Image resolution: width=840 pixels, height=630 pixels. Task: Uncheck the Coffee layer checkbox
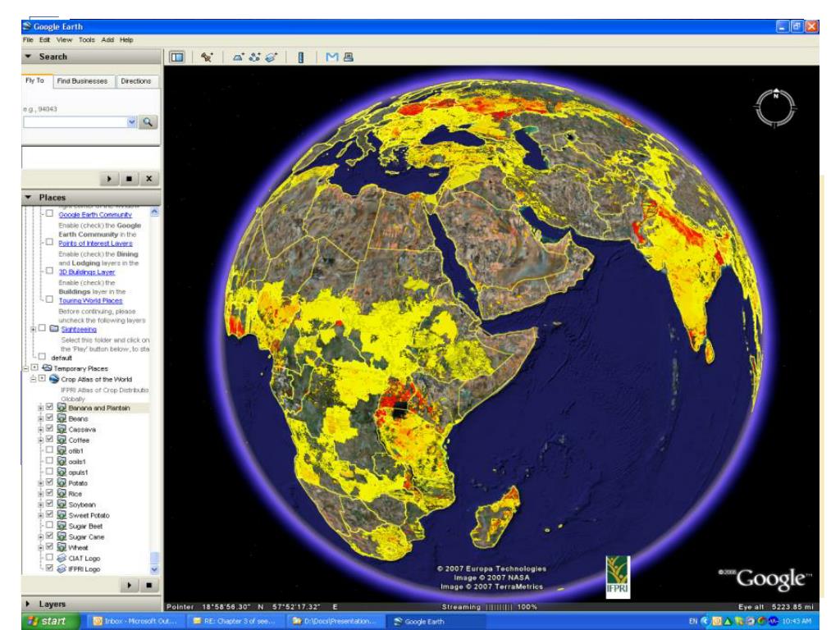(x=50, y=440)
